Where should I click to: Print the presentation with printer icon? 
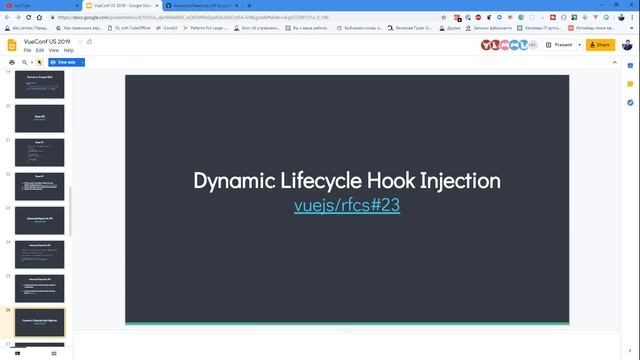(x=12, y=62)
